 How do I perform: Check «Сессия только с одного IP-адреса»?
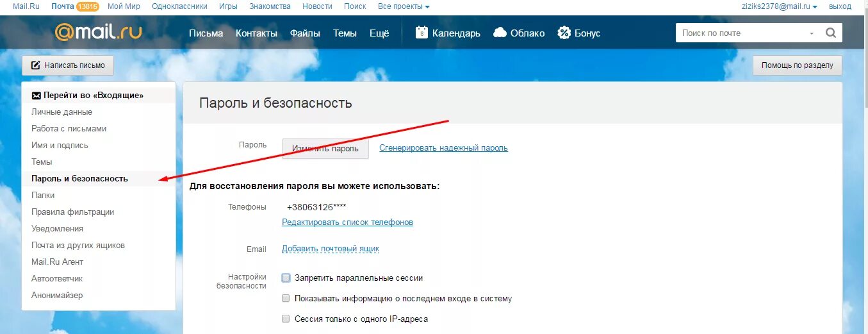(286, 319)
